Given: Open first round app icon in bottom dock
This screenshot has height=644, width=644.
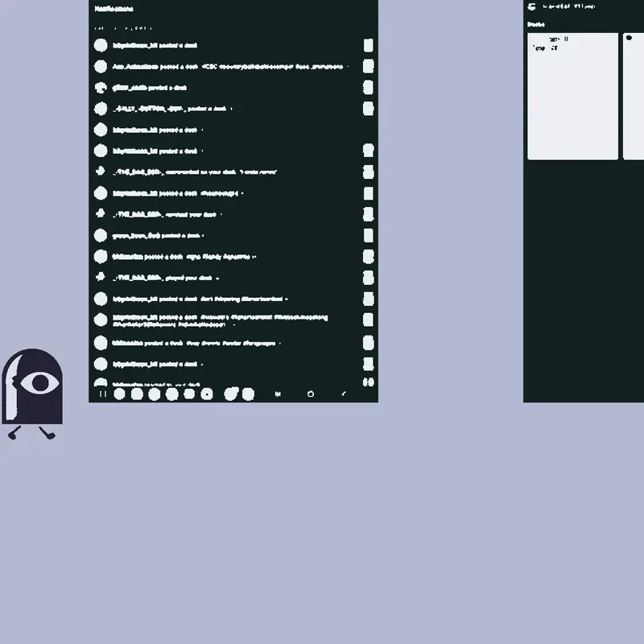Looking at the screenshot, I should [x=119, y=394].
